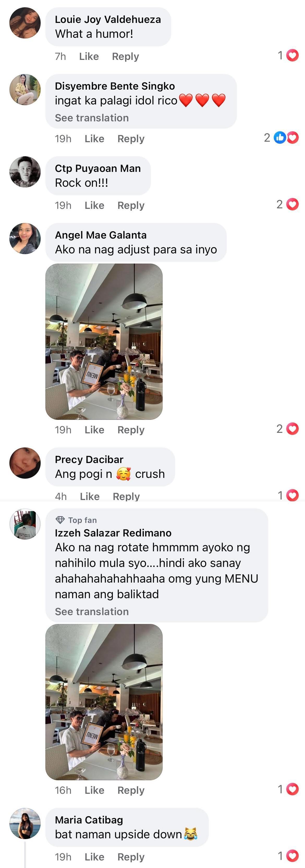See translation of Izzeh Salazar Redimano's comment
Image resolution: width=305 pixels, height=868 pixels.
coord(92,611)
